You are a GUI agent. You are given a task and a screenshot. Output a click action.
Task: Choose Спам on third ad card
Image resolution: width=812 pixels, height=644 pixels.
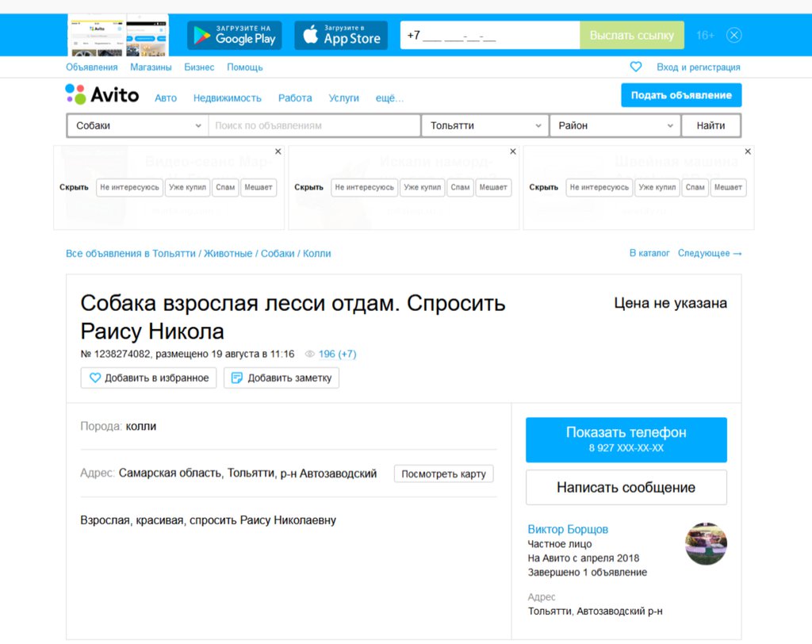[x=695, y=187]
